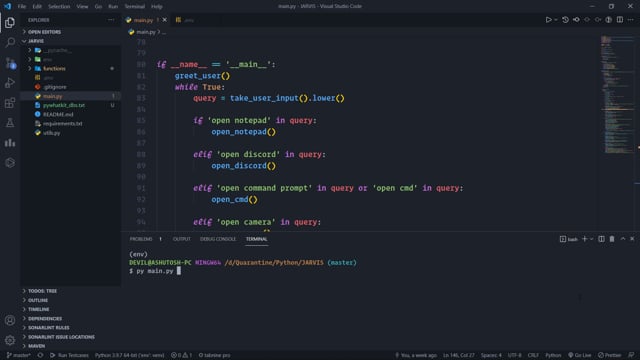The image size is (640, 360).
Task: Kill terminal with trash icon
Action: tap(612, 239)
